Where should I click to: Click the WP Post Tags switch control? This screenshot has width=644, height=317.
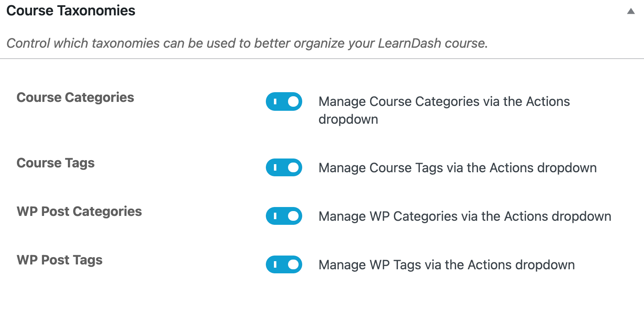tap(284, 265)
